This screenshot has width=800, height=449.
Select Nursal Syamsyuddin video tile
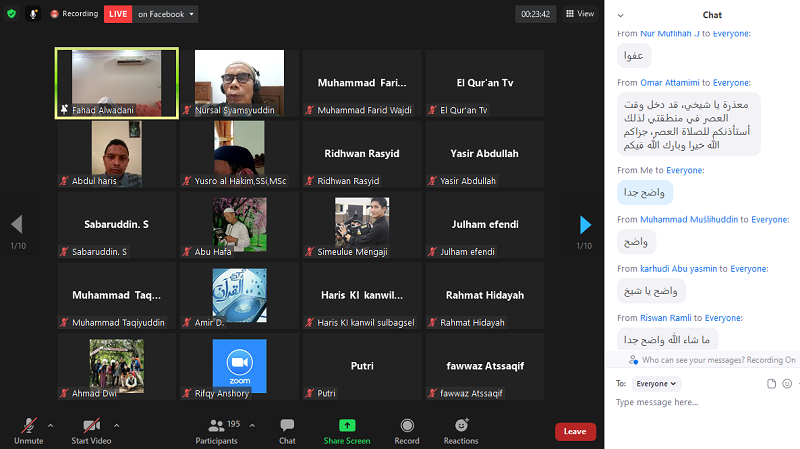[x=239, y=83]
